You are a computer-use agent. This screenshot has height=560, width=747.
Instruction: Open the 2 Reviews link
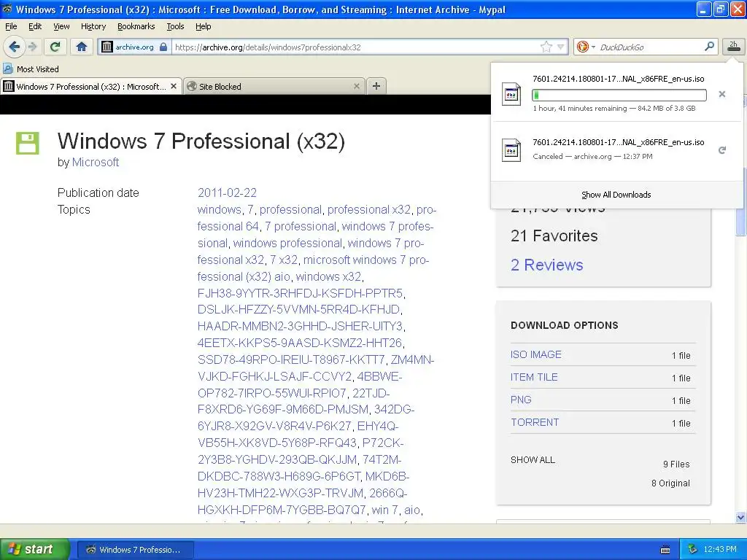547,265
